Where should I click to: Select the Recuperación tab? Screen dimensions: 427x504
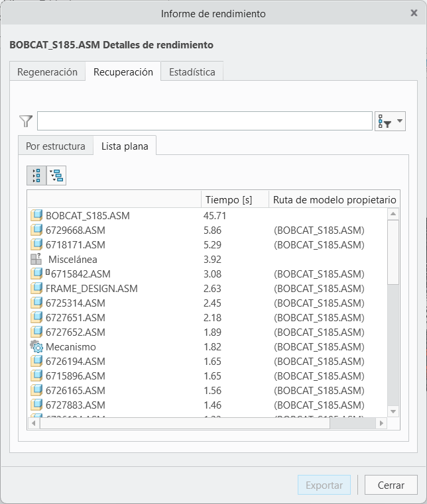123,72
